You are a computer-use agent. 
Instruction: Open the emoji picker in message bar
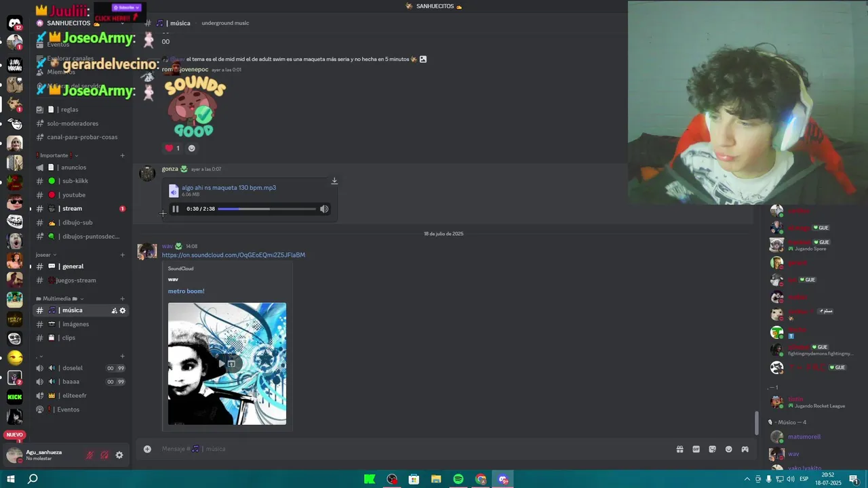click(x=729, y=449)
